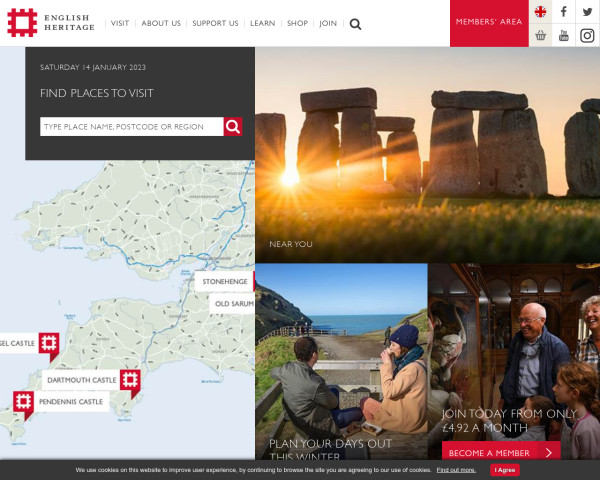Click the 'Join today from only £4.92' text
The width and height of the screenshot is (600, 480).
tap(509, 420)
